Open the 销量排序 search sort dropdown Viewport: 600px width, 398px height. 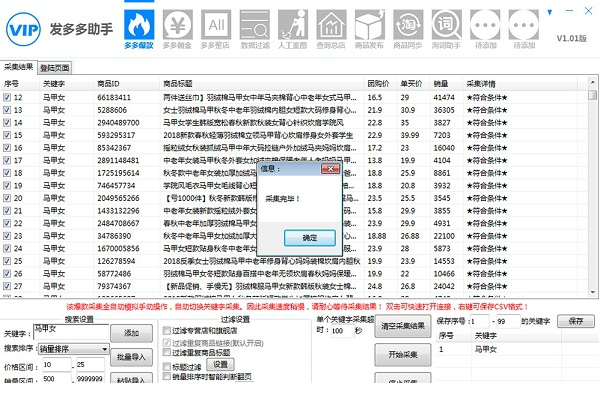[73, 349]
